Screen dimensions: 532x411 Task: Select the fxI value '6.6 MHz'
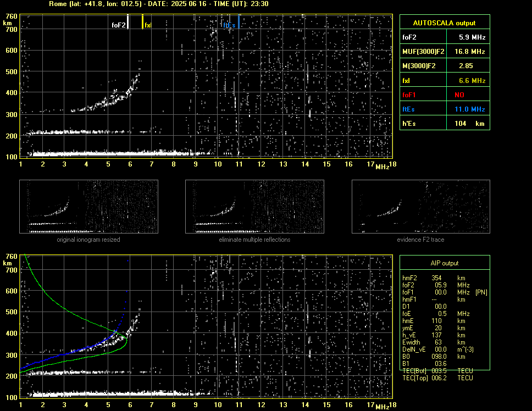point(472,81)
